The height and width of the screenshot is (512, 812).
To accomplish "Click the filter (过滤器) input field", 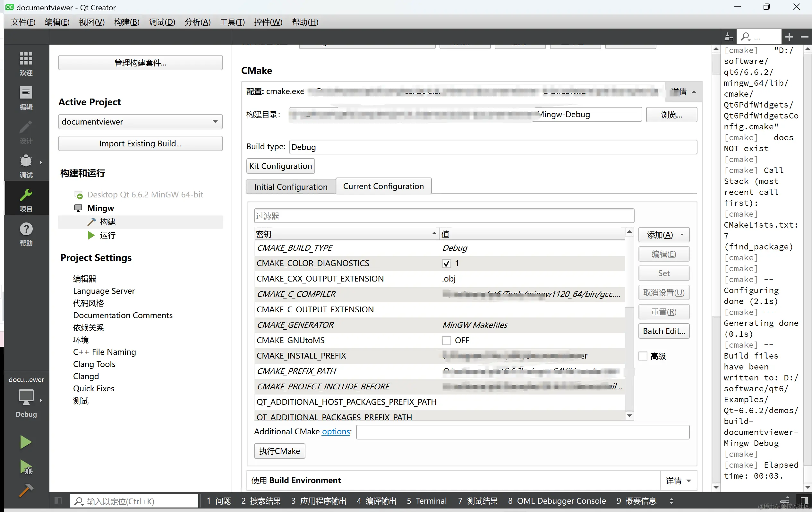I will (x=444, y=216).
